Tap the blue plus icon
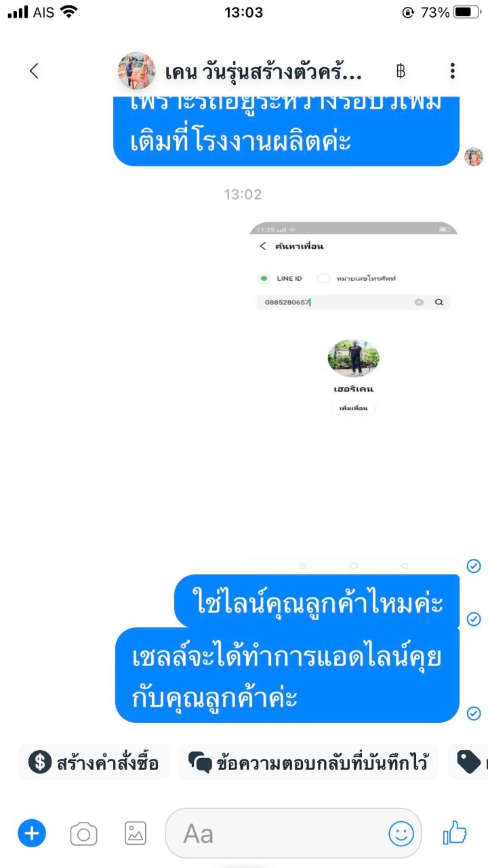 pyautogui.click(x=31, y=833)
